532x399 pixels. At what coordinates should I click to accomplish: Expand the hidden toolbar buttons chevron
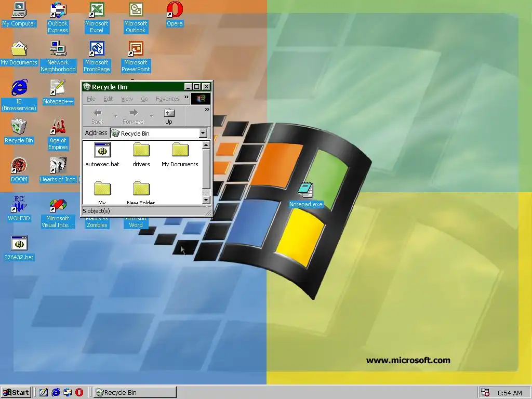207,110
